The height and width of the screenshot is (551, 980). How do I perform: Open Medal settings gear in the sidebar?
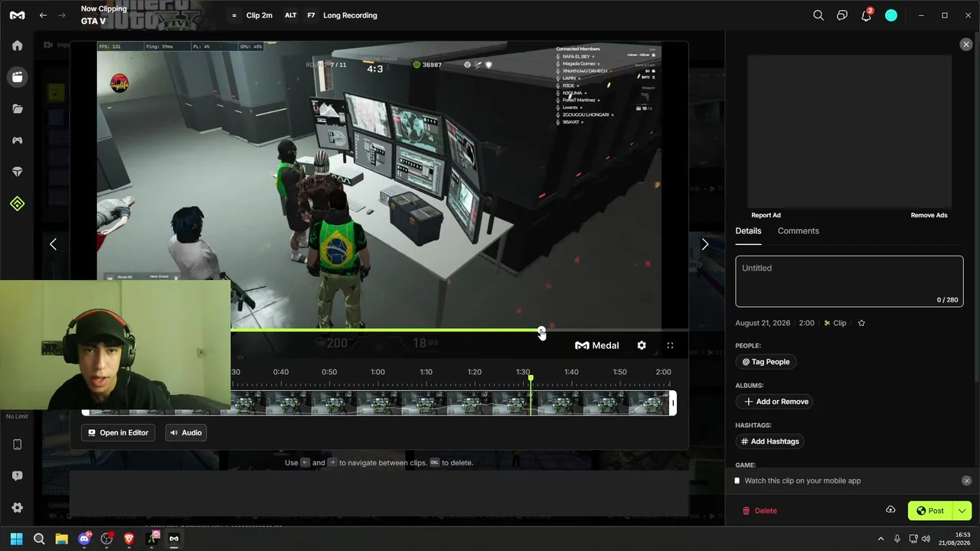point(17,508)
